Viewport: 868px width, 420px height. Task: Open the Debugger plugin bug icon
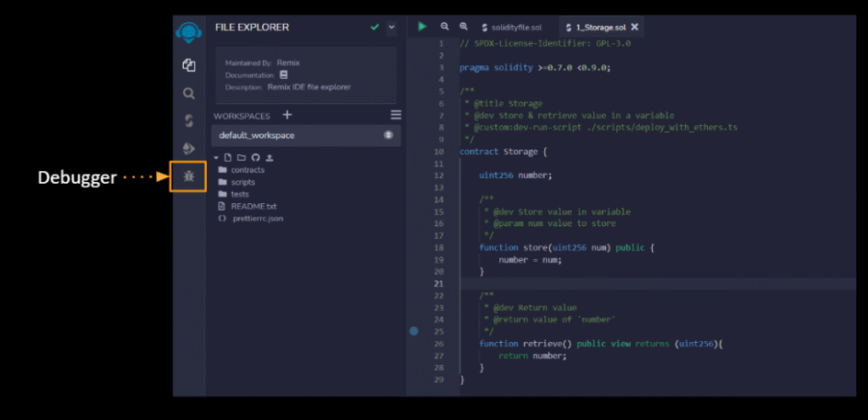189,177
